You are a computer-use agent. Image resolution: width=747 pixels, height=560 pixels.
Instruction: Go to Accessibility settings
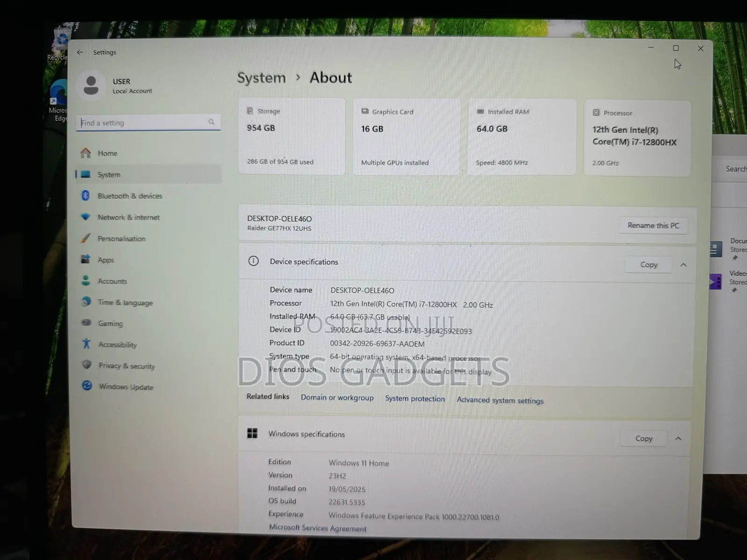tap(148, 344)
